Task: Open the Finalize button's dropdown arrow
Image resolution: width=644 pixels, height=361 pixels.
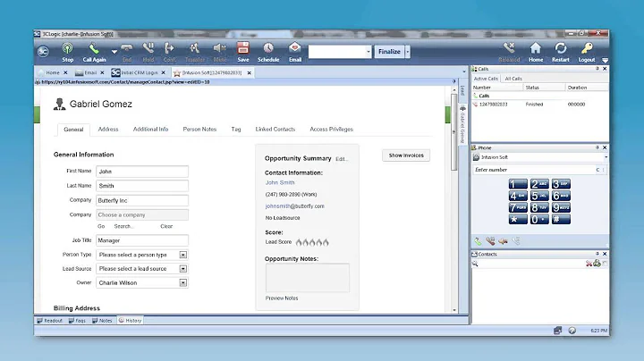Action: click(x=408, y=52)
